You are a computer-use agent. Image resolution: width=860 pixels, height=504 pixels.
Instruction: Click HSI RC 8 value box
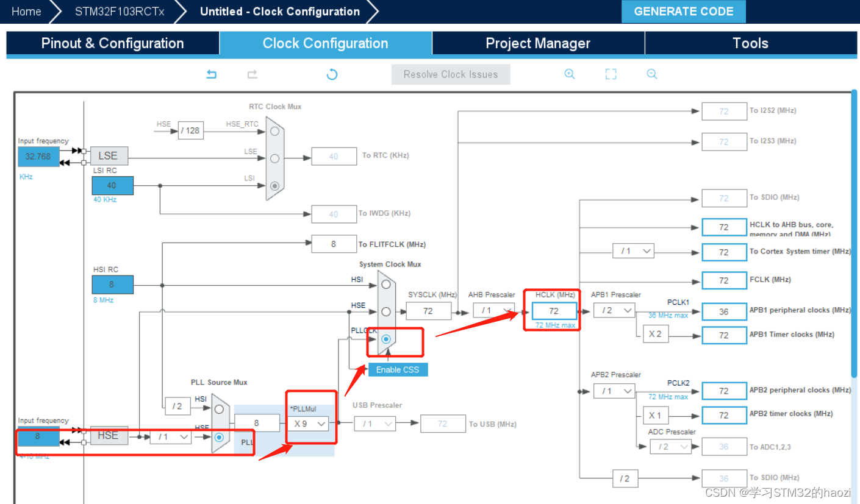click(112, 285)
